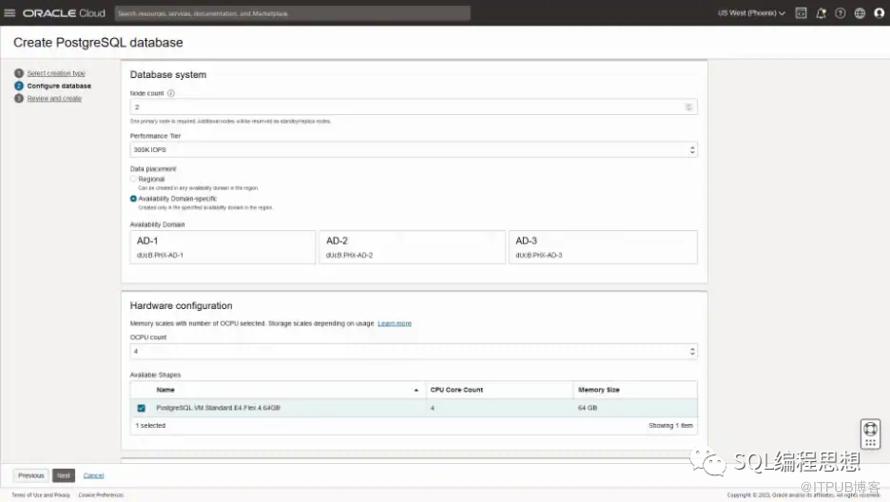Open the OCPU count dropdown
The width and height of the screenshot is (890, 502).
(413, 351)
